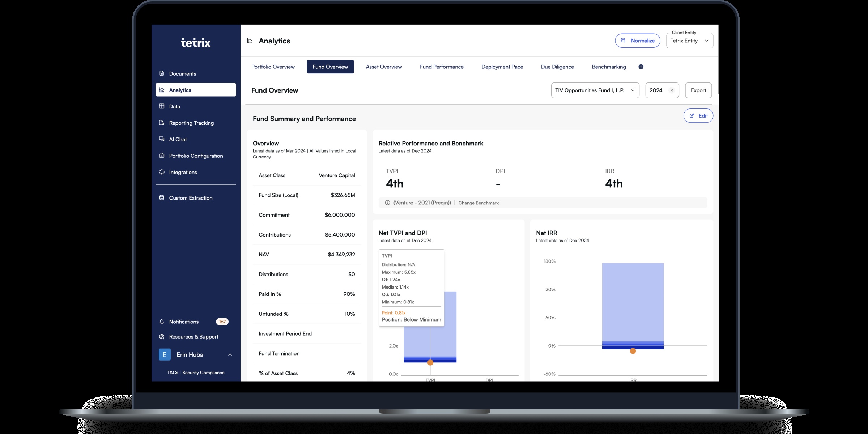Viewport: 868px width, 434px height.
Task: Click the benchmark info icon
Action: (387, 203)
